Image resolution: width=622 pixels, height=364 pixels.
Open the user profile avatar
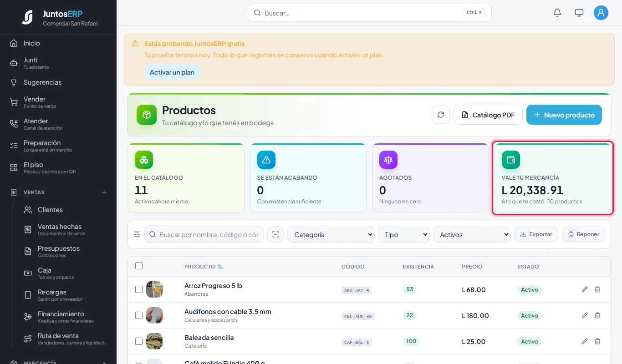pos(601,13)
